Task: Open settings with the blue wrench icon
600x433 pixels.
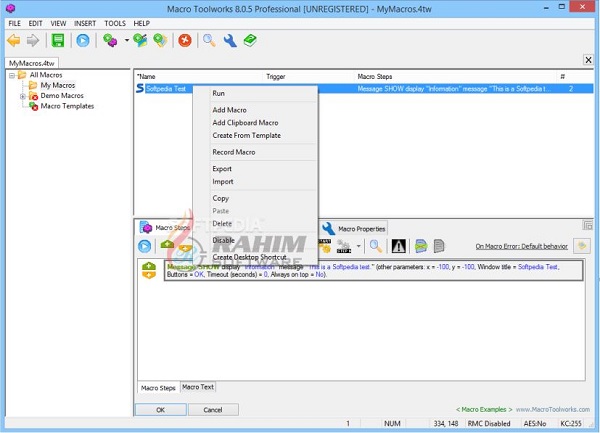Action: 230,41
